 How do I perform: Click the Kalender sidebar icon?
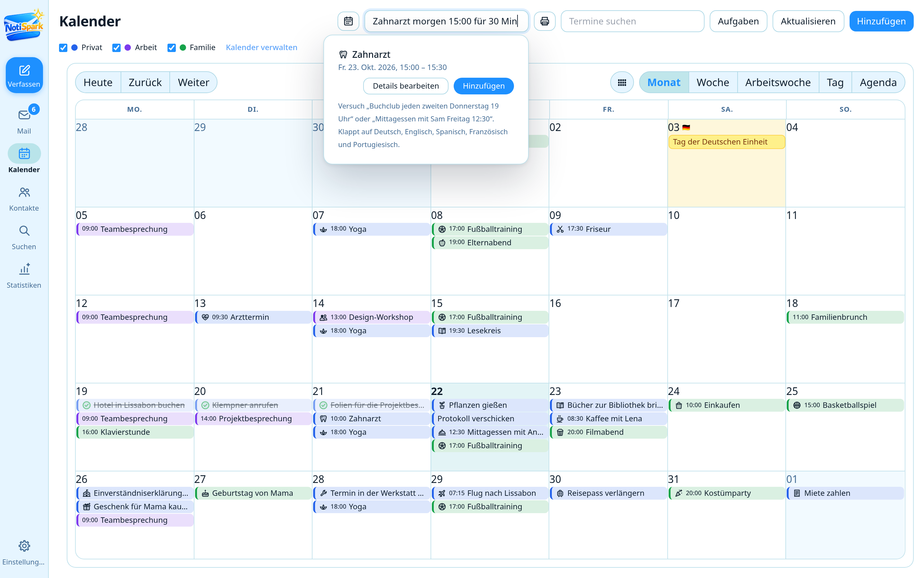pos(24,154)
